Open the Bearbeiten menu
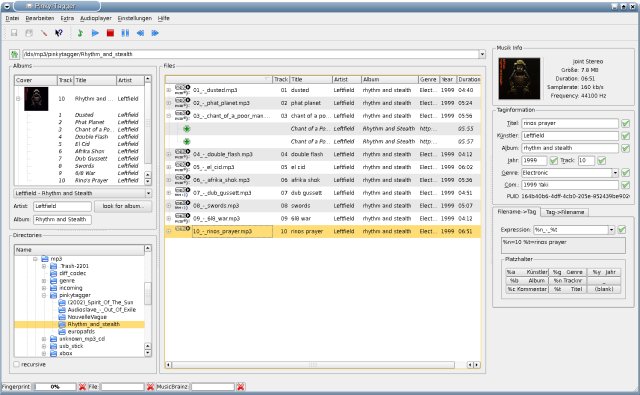Screen dimensions: 640x395 coord(40,18)
